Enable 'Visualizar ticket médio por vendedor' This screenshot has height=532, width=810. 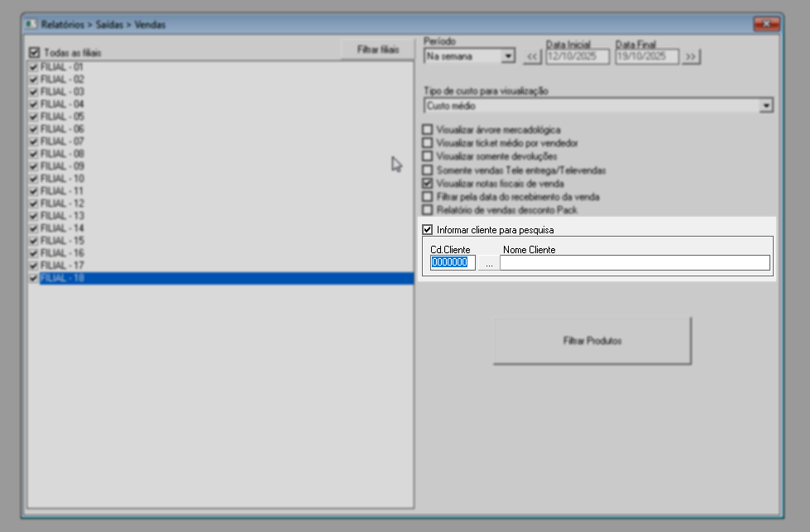(x=427, y=143)
